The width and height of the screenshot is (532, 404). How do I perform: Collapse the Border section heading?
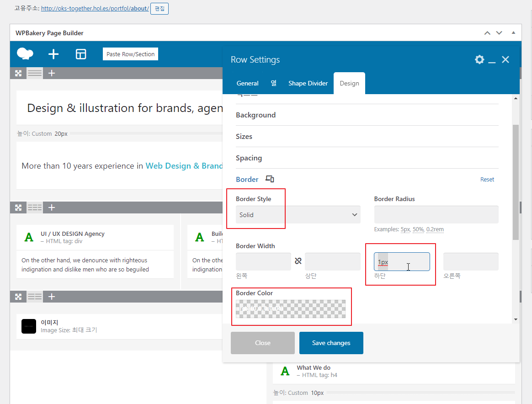[247, 180]
